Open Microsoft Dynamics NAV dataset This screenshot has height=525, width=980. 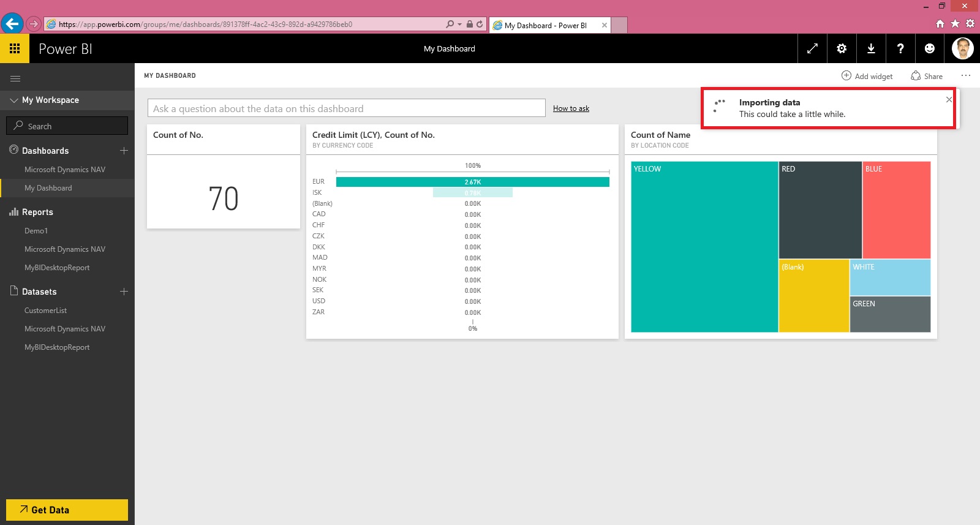point(65,329)
